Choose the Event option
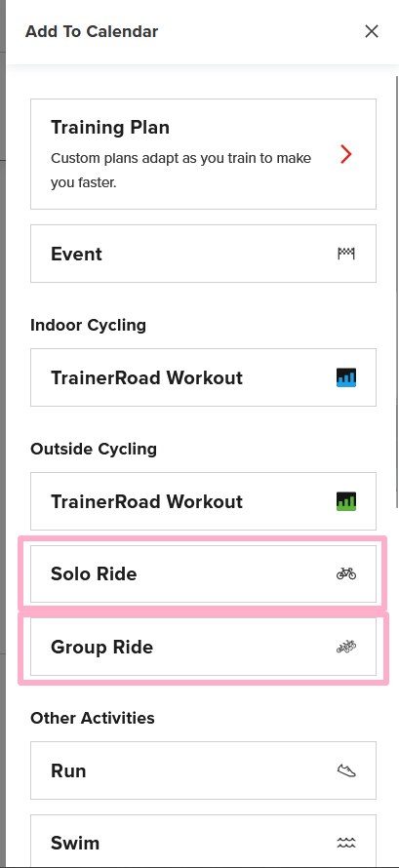The image size is (399, 868). [x=203, y=254]
